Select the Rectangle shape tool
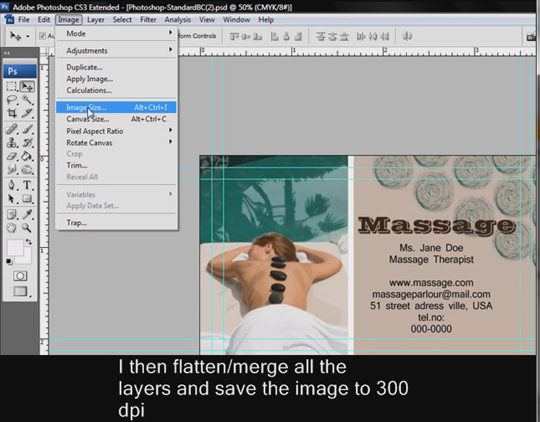This screenshot has width=540, height=422. pyautogui.click(x=27, y=198)
